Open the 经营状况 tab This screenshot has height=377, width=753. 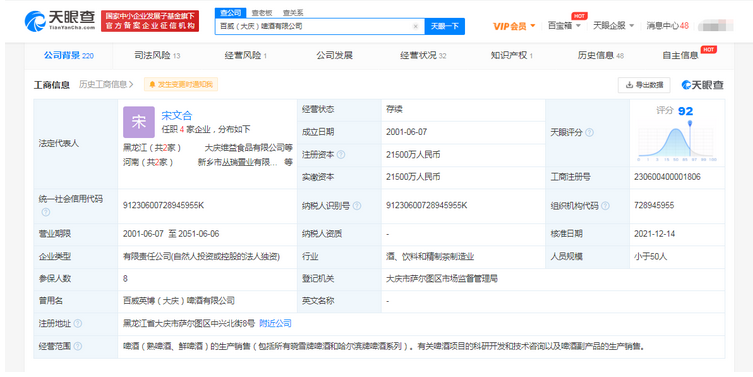coord(423,56)
